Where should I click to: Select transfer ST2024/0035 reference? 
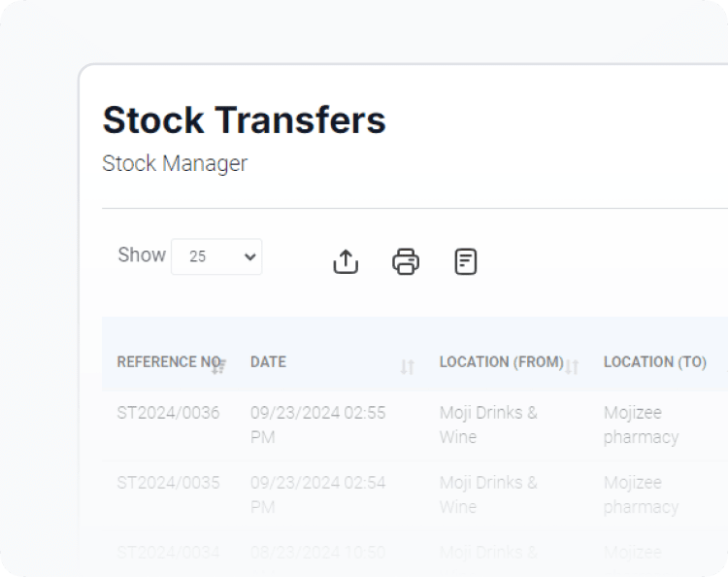click(x=168, y=483)
